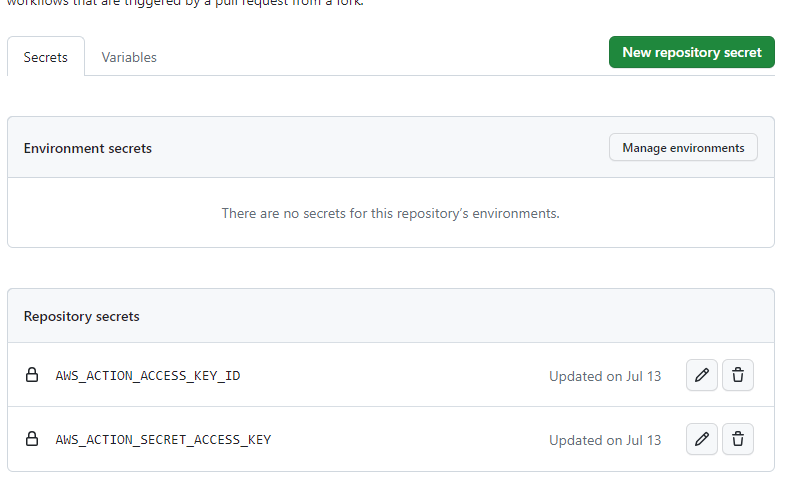Viewport: 797px width, 491px height.
Task: Delete the AWS_ACTION_ACCESS_KEY_ID secret via trash icon
Action: 738,375
